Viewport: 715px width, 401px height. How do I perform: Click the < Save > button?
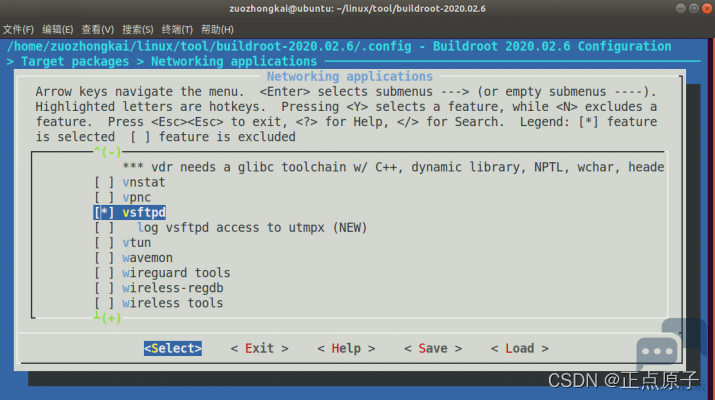point(433,349)
